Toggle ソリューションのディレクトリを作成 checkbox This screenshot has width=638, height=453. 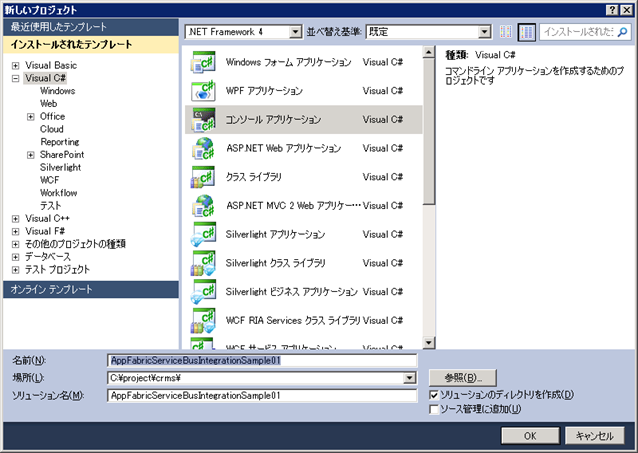(434, 395)
